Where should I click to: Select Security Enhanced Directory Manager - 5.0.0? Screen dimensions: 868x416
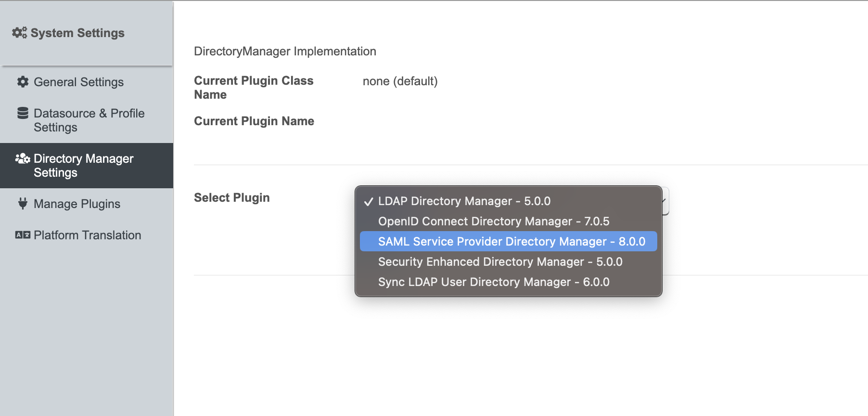click(500, 262)
